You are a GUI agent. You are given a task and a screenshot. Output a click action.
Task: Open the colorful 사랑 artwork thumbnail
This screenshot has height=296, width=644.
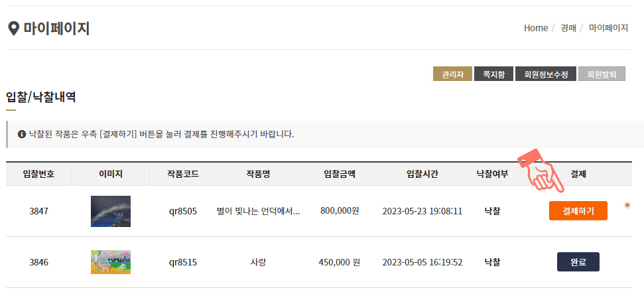(111, 262)
